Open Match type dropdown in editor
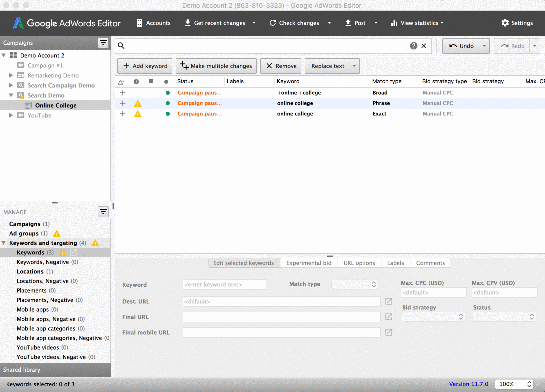 [355, 284]
